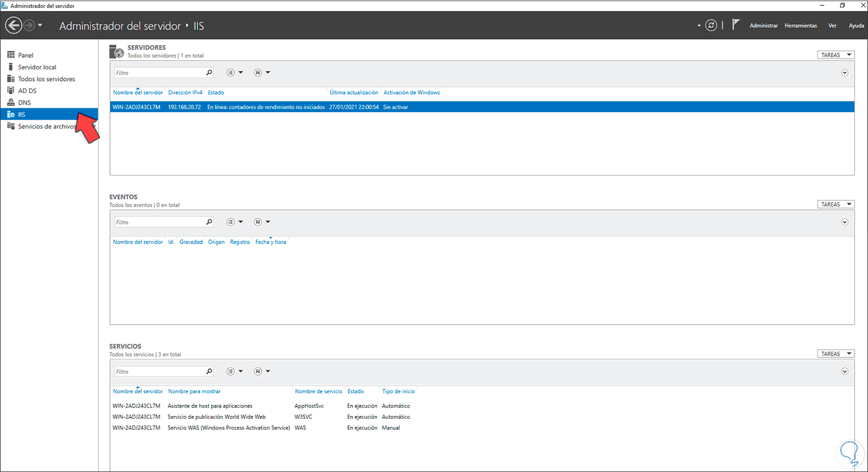Click the Servidores filter magnifier icon
This screenshot has width=868, height=472.
pyautogui.click(x=209, y=73)
